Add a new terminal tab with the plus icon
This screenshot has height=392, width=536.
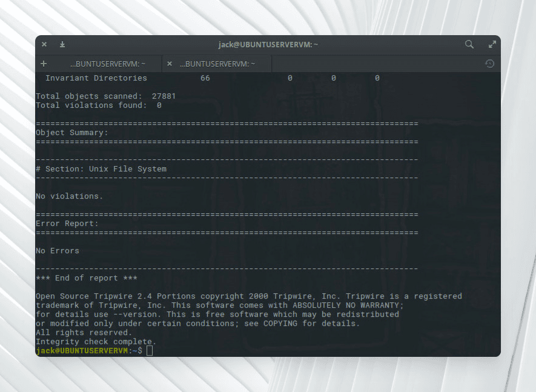click(x=44, y=64)
